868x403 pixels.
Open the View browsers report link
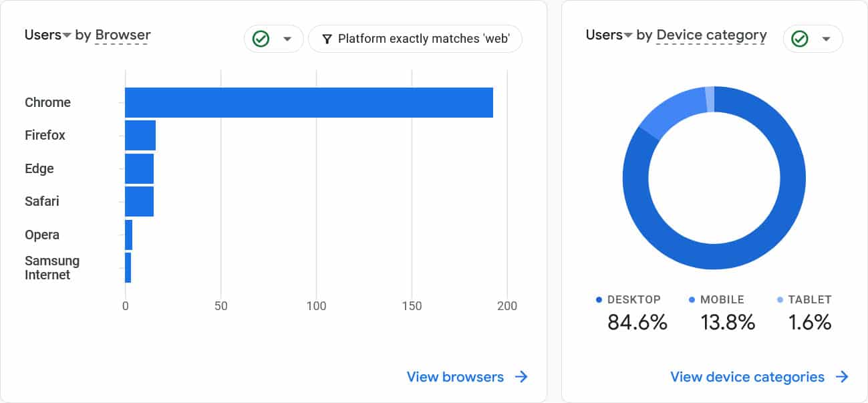coord(455,377)
